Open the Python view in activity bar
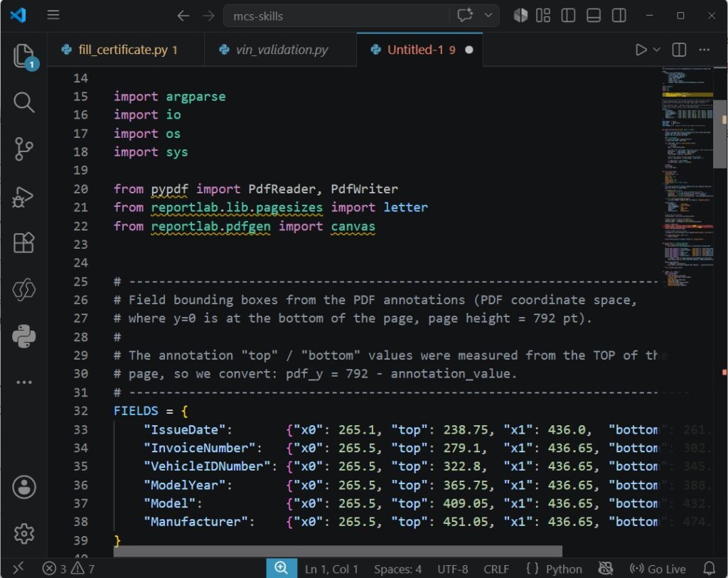 pos(23,336)
